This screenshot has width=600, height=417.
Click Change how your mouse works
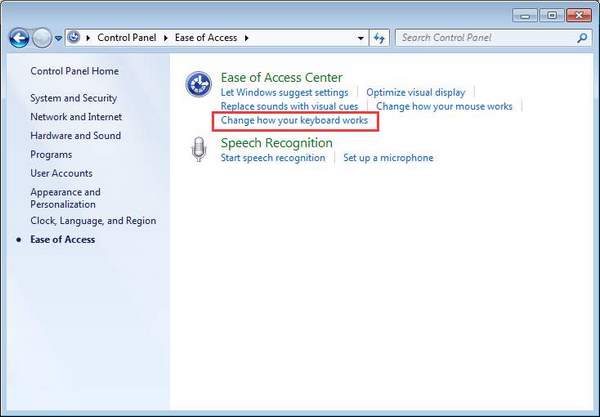(444, 106)
